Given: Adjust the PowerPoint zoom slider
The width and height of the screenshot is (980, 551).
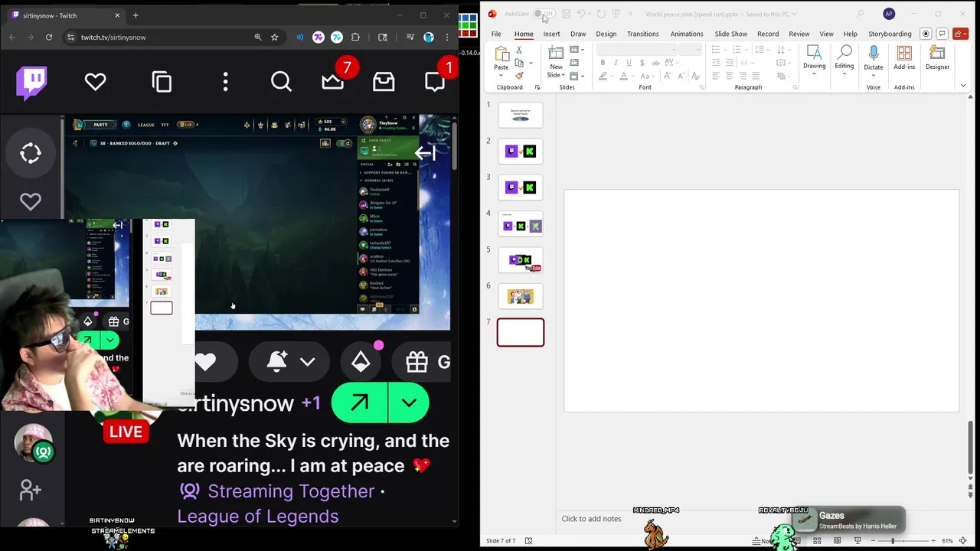Looking at the screenshot, I should (893, 541).
